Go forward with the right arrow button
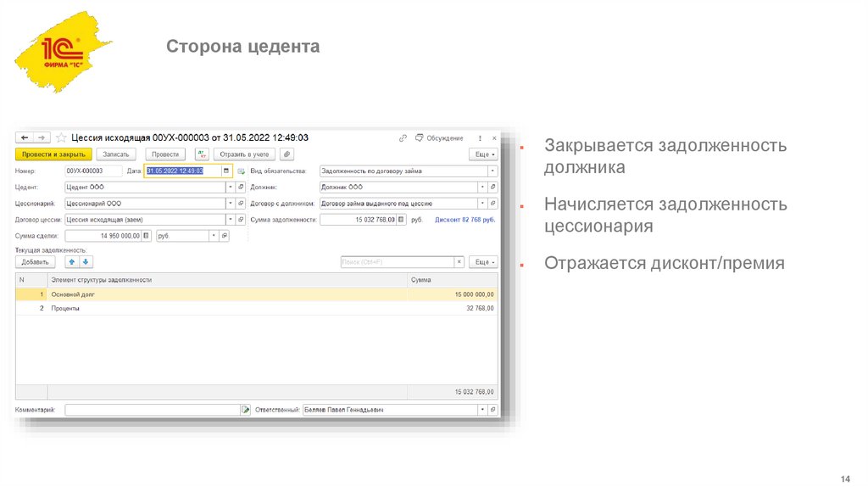This screenshot has width=868, height=487. pos(42,137)
